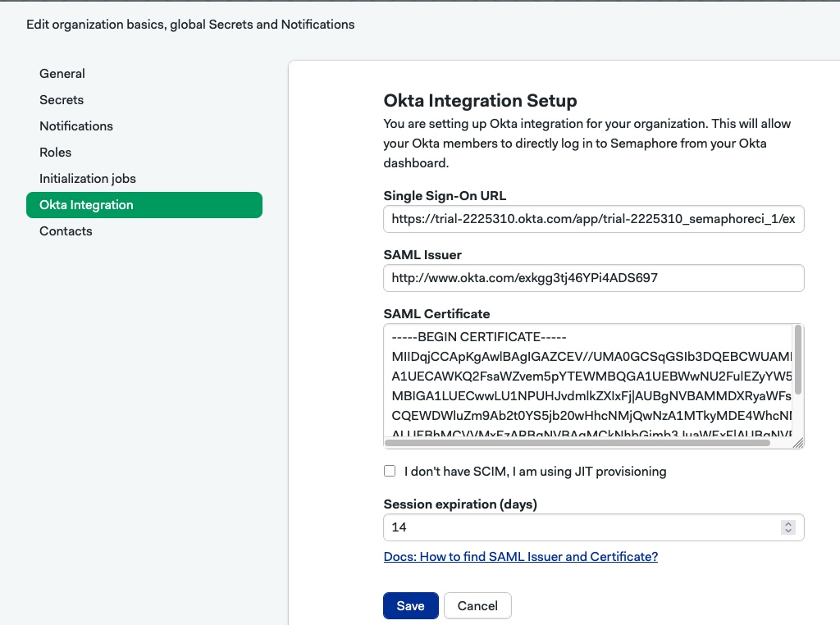Cancel the Okta integration setup

[x=477, y=605]
